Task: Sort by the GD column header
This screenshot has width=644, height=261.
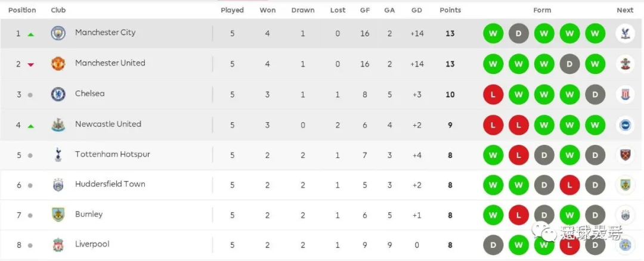Action: click(416, 10)
